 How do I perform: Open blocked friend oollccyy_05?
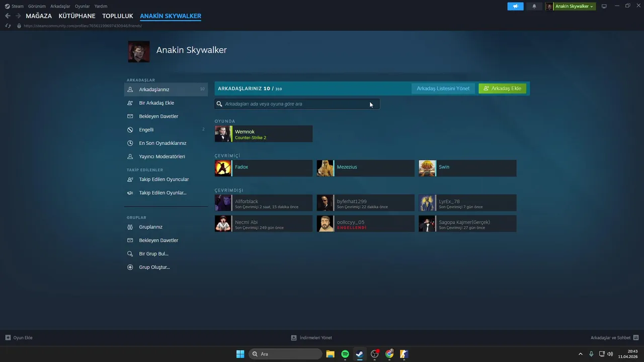tap(366, 224)
